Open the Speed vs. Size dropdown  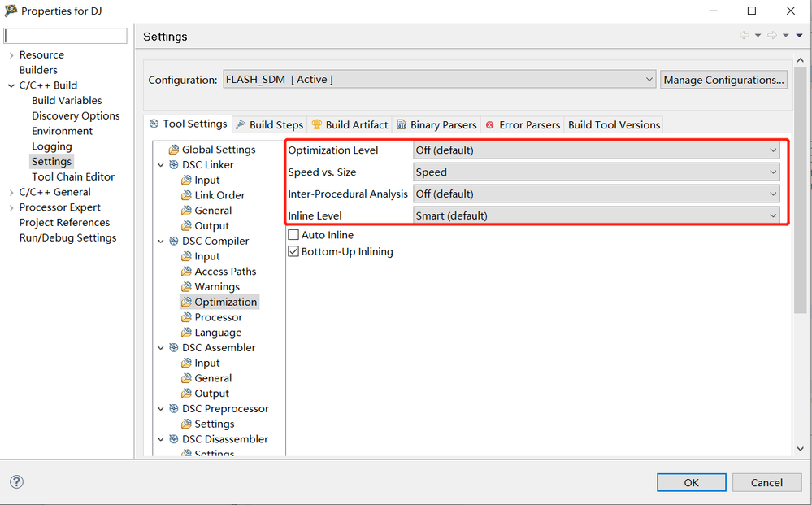596,172
